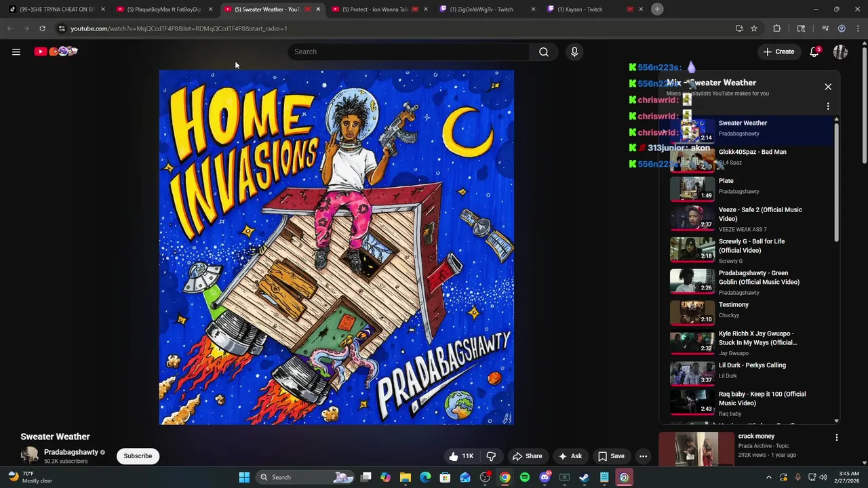Open Steam from the taskbar
Image resolution: width=868 pixels, height=488 pixels.
click(584, 477)
